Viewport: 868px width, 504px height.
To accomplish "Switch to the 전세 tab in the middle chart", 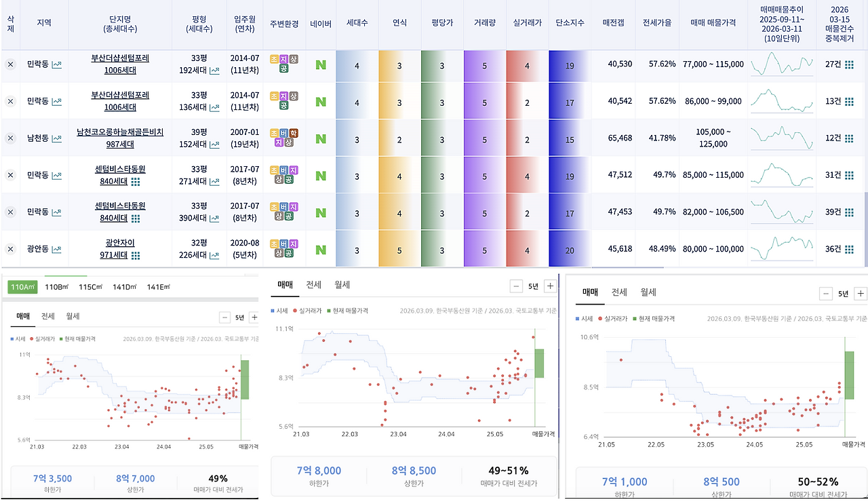I will [x=313, y=285].
